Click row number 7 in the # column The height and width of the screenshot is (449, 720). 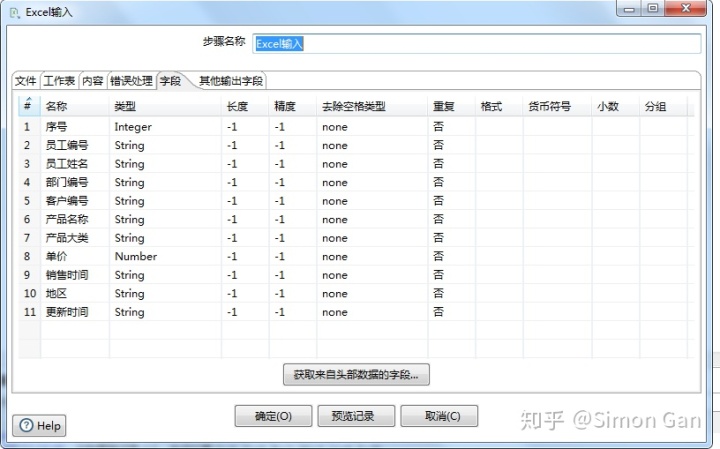(29, 238)
